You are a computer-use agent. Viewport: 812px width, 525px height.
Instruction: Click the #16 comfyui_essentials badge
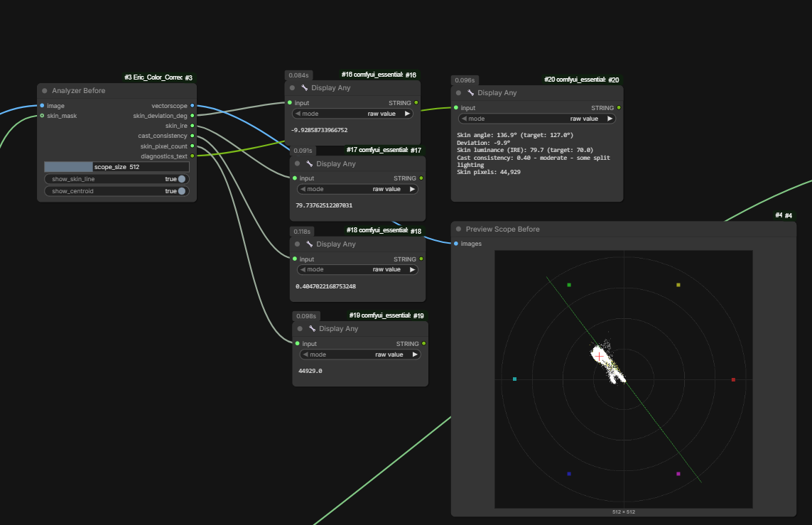pos(379,75)
